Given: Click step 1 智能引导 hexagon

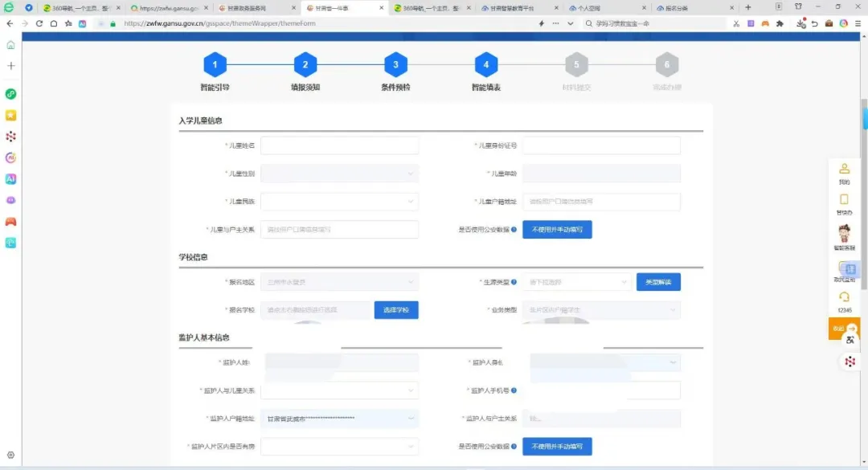Looking at the screenshot, I should tap(215, 65).
